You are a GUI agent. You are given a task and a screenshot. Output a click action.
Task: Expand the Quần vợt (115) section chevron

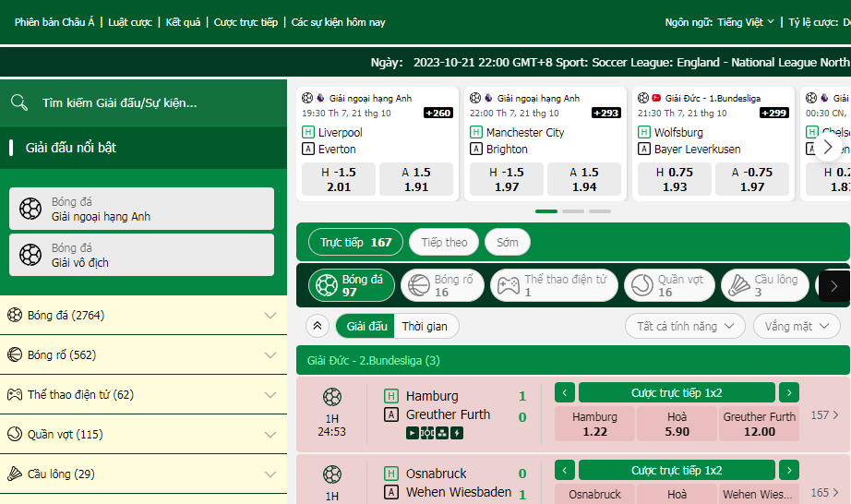(x=270, y=434)
